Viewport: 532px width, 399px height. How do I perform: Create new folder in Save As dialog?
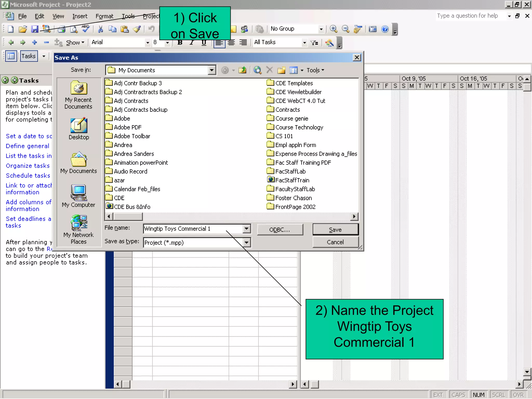tap(281, 70)
